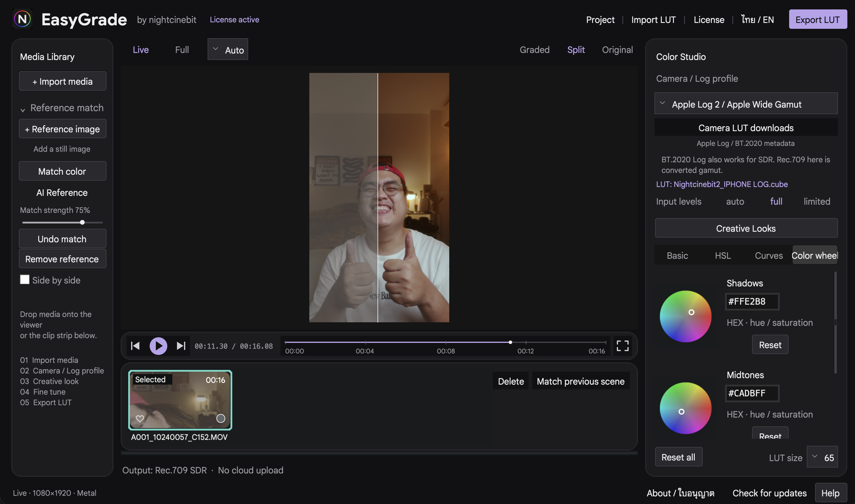Click the Import media button

62,81
